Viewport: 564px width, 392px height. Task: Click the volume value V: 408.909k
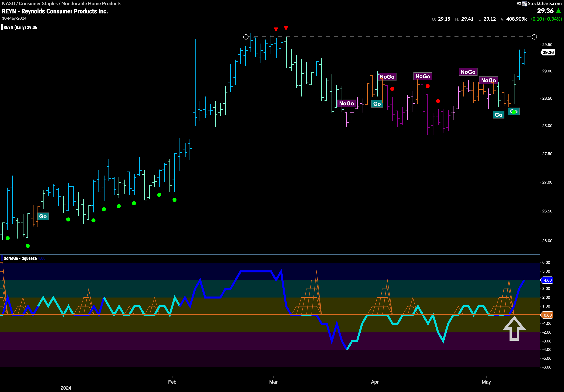[514, 19]
